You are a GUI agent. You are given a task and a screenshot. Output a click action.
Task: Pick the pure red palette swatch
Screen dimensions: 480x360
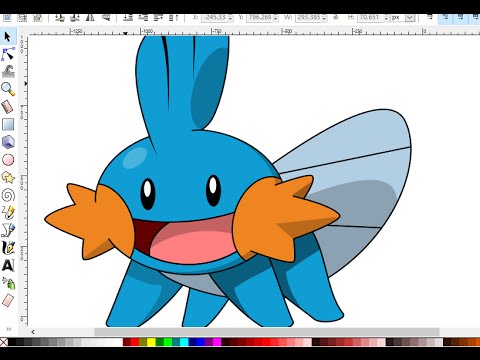(x=135, y=342)
